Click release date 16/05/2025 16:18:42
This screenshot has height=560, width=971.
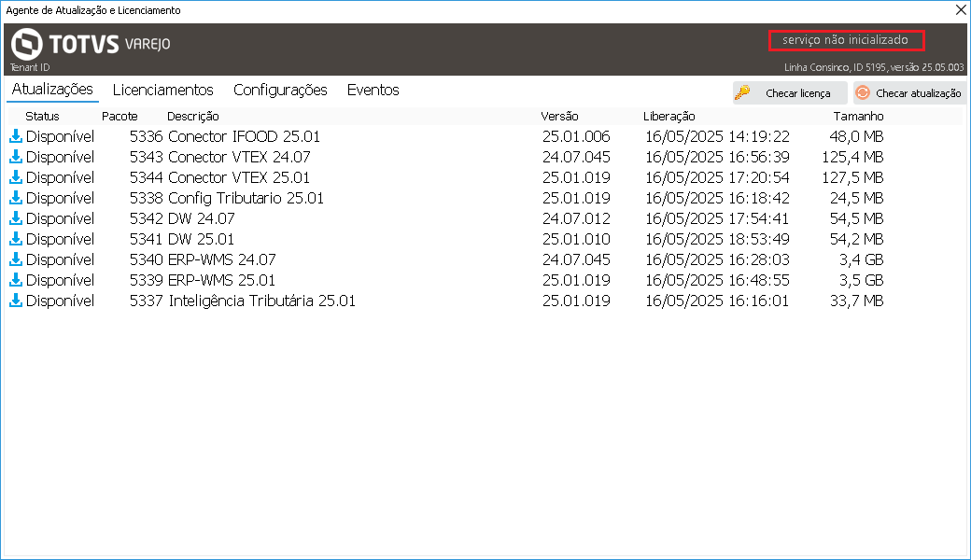[717, 197]
